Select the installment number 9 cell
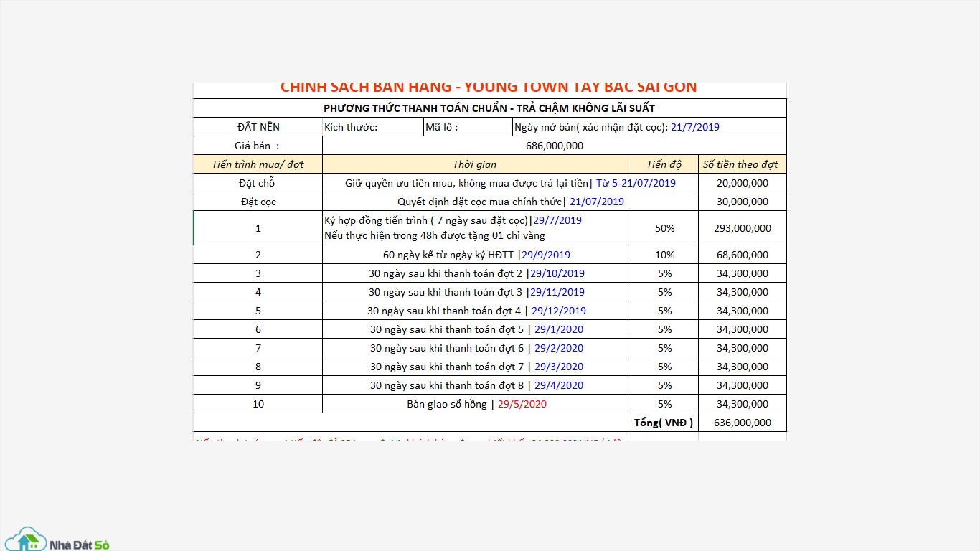980x551 pixels. pos(258,385)
